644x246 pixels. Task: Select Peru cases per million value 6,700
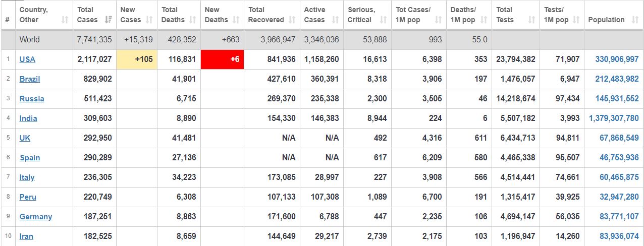click(x=432, y=197)
